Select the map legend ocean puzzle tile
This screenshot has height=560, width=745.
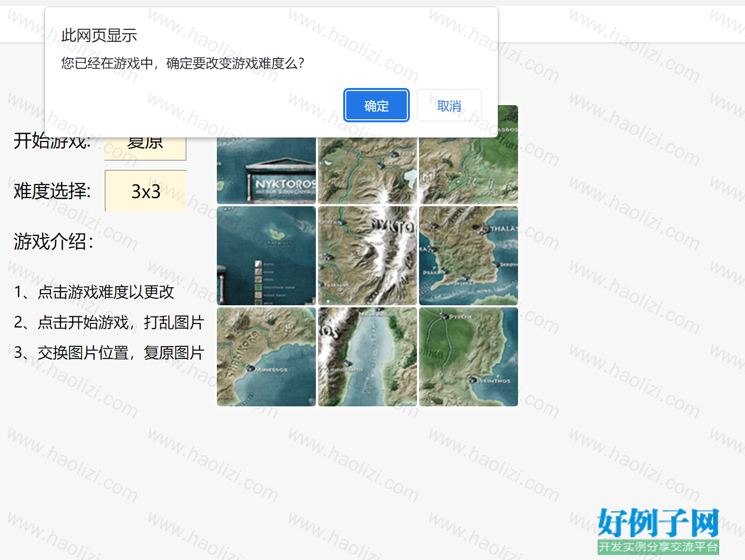266,256
